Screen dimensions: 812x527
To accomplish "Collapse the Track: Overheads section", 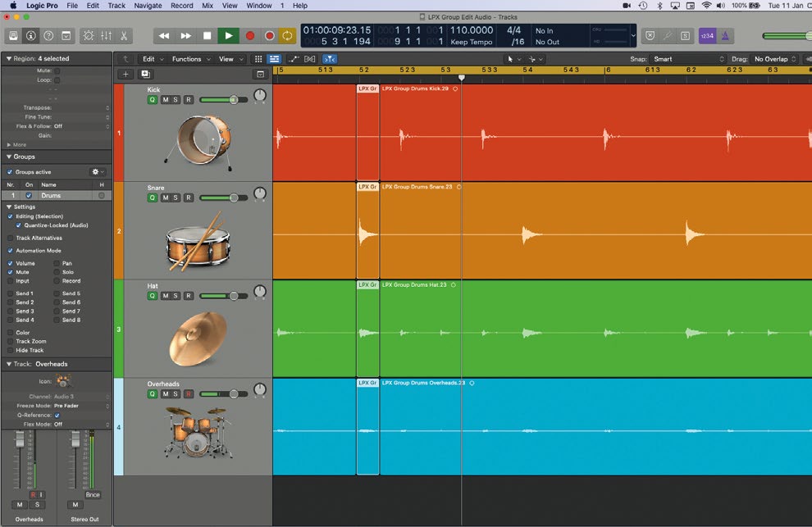I will click(8, 364).
